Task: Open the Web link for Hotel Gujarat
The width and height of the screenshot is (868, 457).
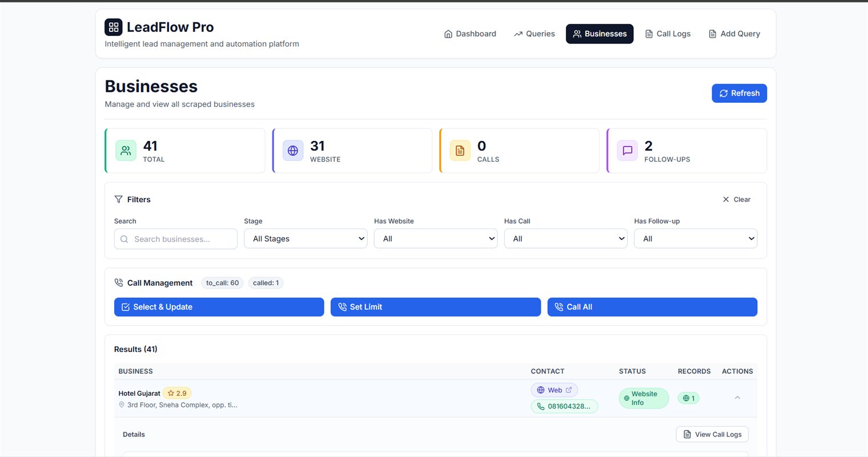Action: [554, 390]
